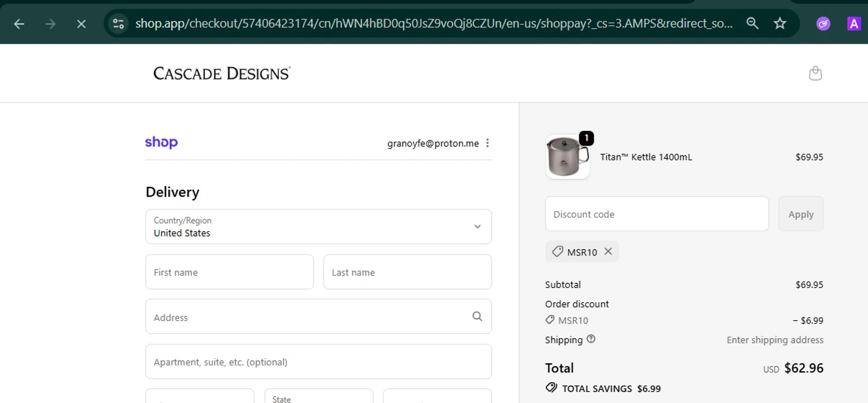Click the Titan Kettle product thumbnail

(567, 157)
